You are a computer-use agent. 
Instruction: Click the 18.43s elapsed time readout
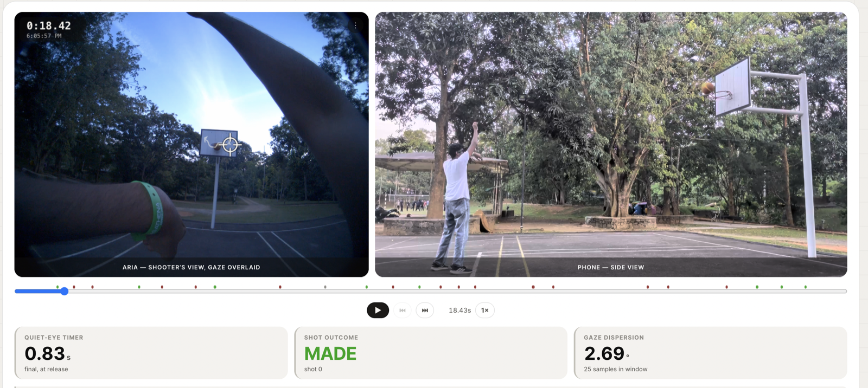tap(459, 311)
